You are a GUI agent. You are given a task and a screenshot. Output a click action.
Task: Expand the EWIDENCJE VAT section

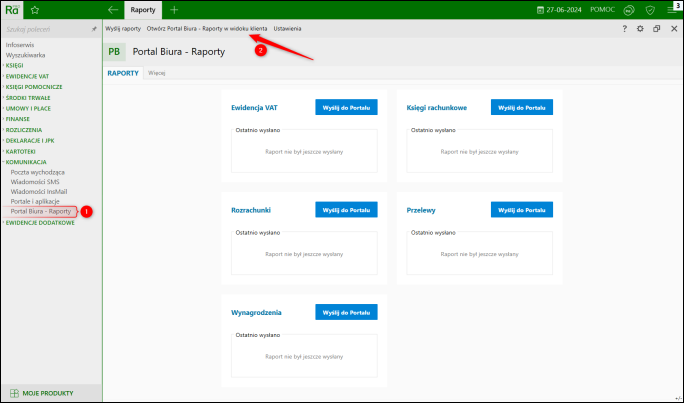point(27,76)
